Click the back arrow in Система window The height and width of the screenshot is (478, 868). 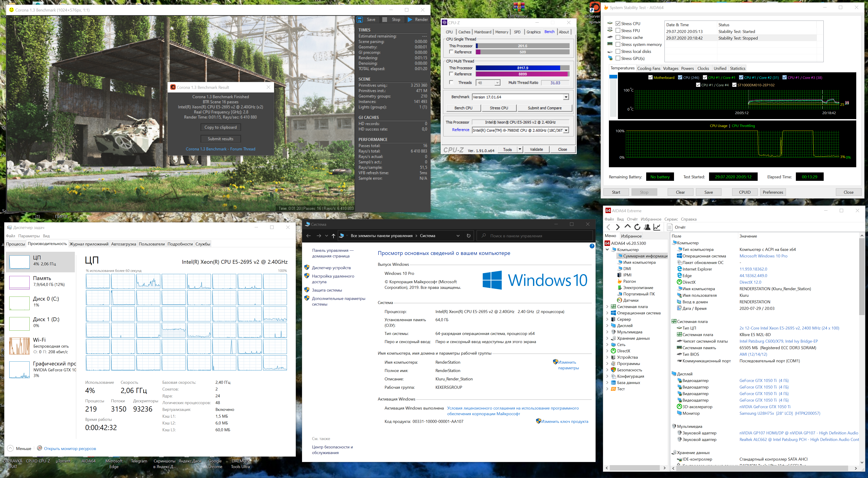pos(308,236)
